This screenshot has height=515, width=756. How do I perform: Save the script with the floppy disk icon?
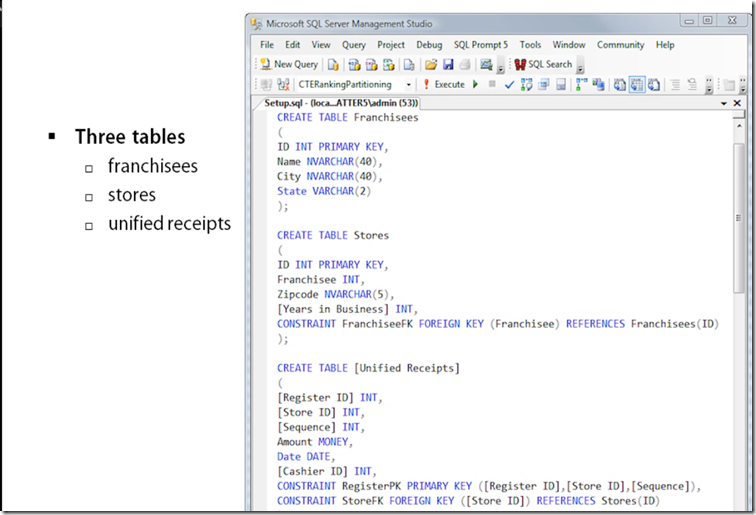click(448, 65)
